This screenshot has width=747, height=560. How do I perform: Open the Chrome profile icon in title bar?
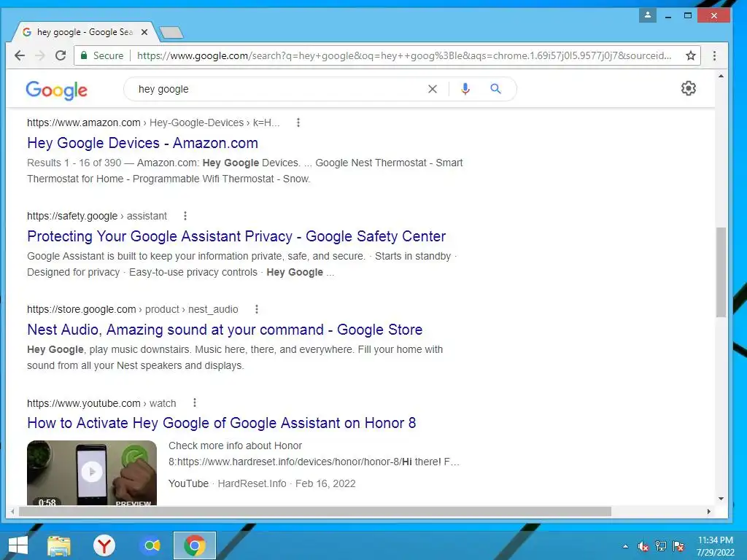tap(648, 15)
